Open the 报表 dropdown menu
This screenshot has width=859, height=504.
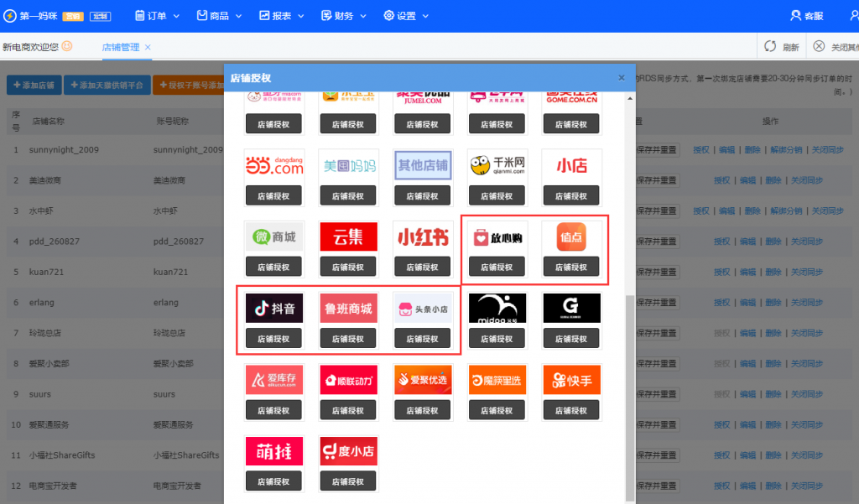click(282, 16)
